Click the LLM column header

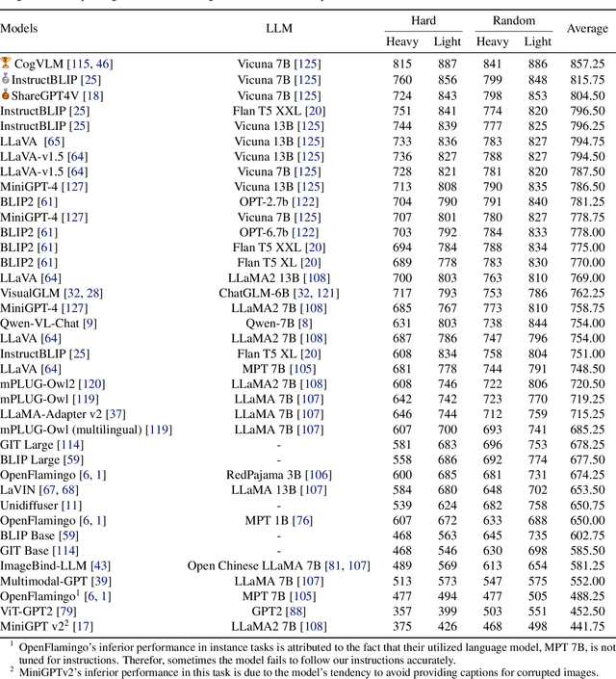pyautogui.click(x=279, y=29)
